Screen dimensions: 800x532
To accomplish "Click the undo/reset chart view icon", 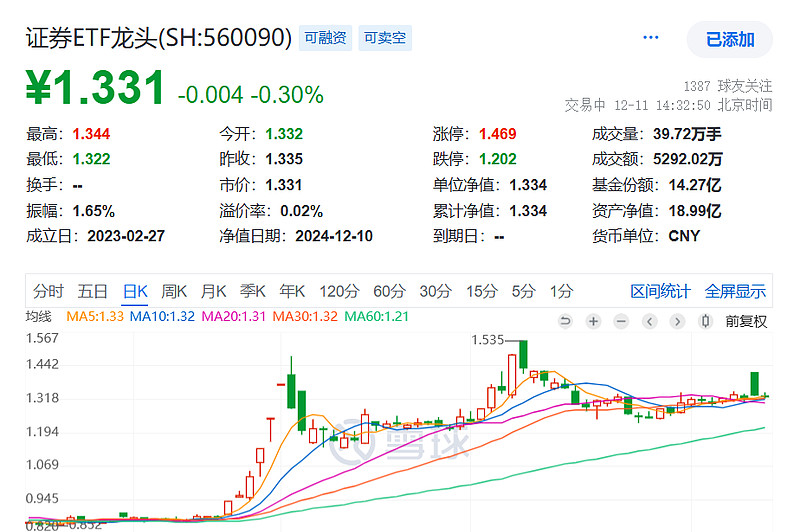I will [x=565, y=321].
